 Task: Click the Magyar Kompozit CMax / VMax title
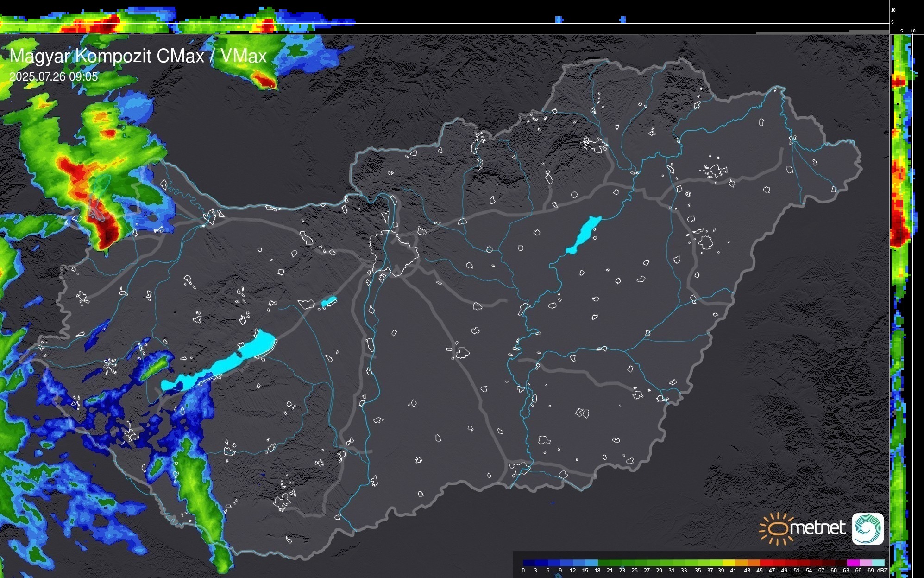click(138, 56)
